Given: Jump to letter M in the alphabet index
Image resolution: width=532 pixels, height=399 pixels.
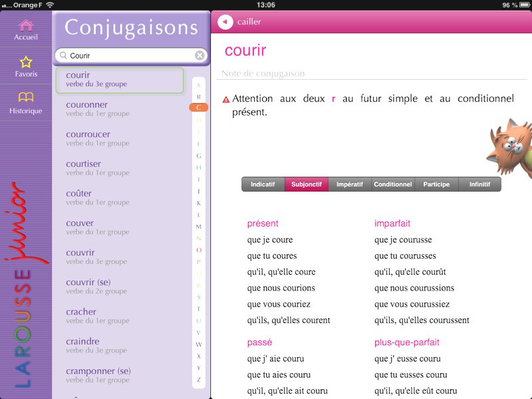Looking at the screenshot, I should pyautogui.click(x=198, y=227).
